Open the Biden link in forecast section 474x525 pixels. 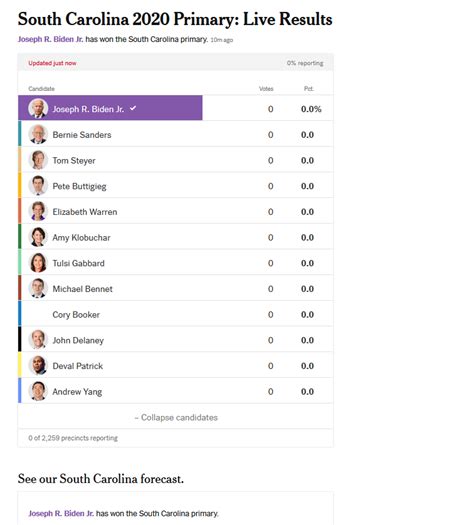tap(61, 513)
